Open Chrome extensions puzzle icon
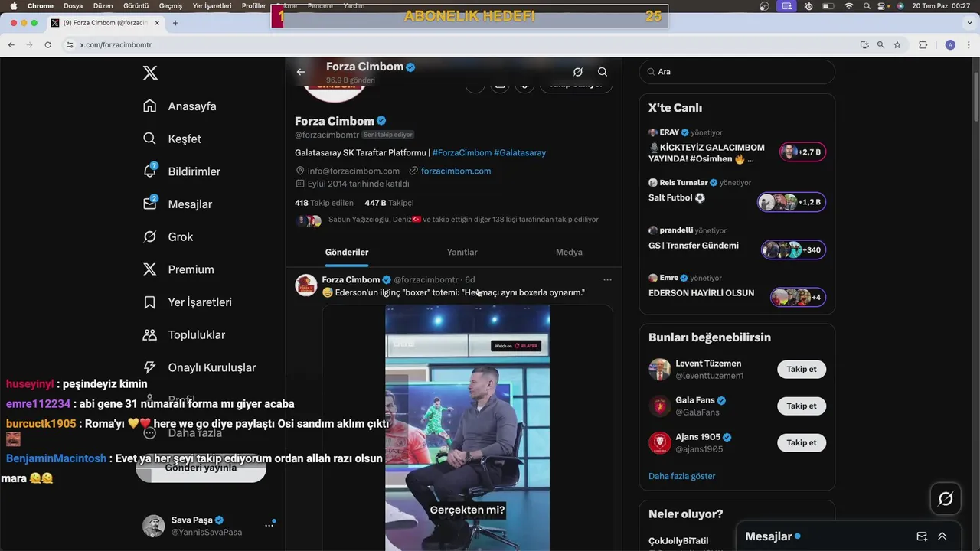This screenshot has height=551, width=980. tap(923, 45)
